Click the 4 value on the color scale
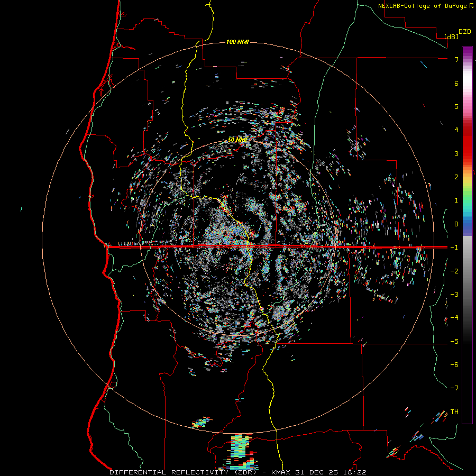Image resolution: width=476 pixels, height=476 pixels. 456,130
